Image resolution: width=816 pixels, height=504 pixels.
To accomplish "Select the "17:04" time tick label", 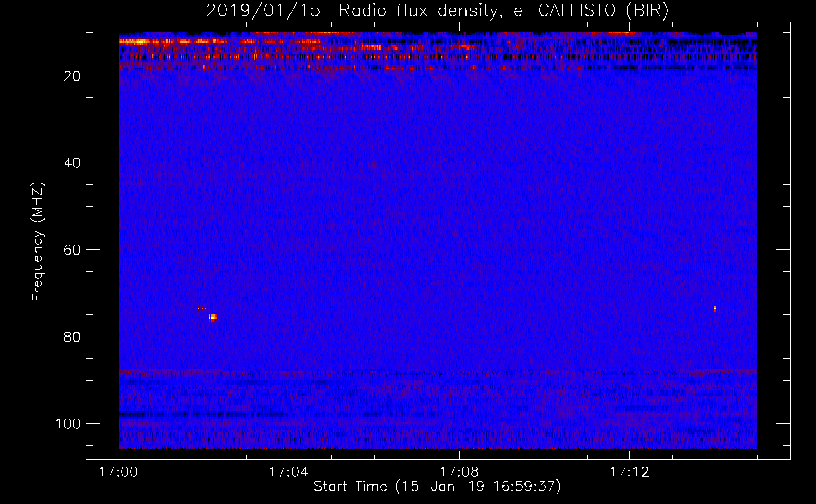I will tap(288, 472).
